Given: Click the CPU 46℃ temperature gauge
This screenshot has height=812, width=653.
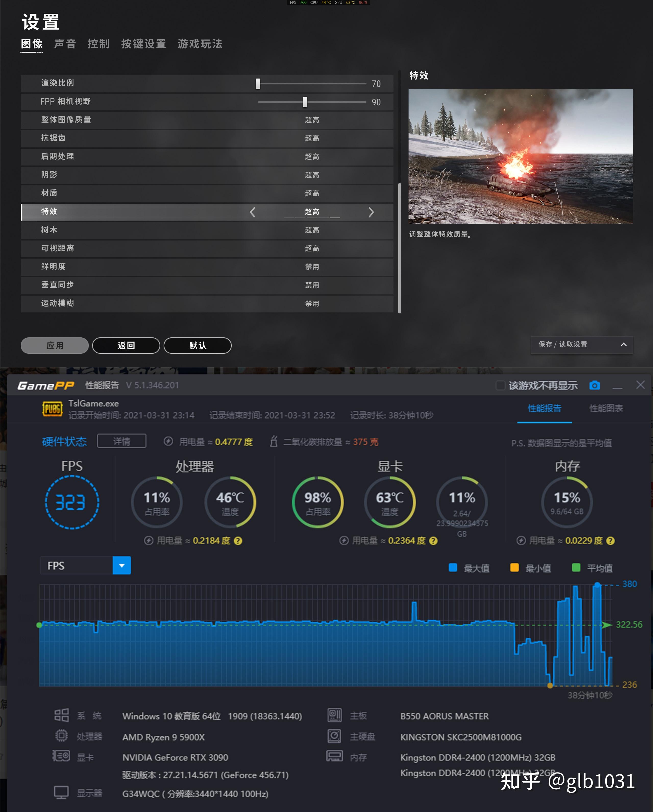Looking at the screenshot, I should tap(230, 502).
